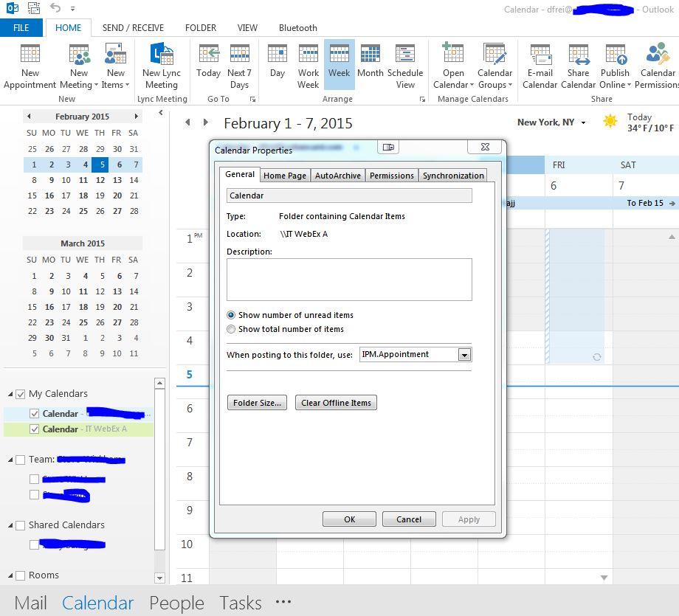Open the New York, NY location dropdown
Viewport: 679px width, 616px height.
point(583,123)
